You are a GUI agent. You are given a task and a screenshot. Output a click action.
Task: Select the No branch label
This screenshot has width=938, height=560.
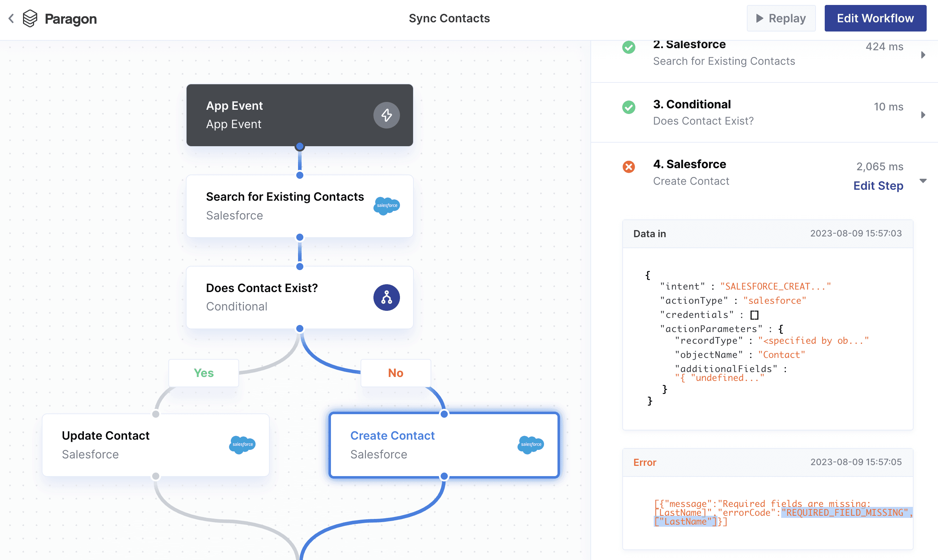[x=395, y=373]
